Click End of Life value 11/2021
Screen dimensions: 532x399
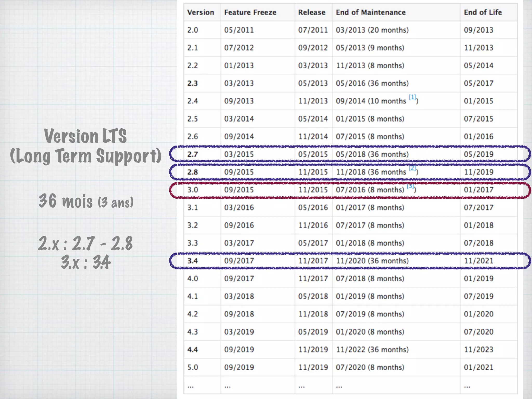[x=478, y=261]
